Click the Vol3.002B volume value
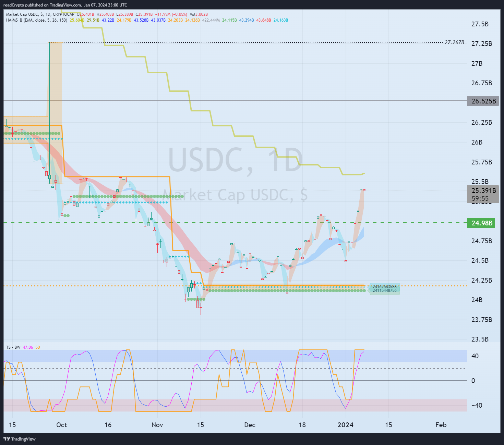This screenshot has height=445, width=504. [x=199, y=14]
